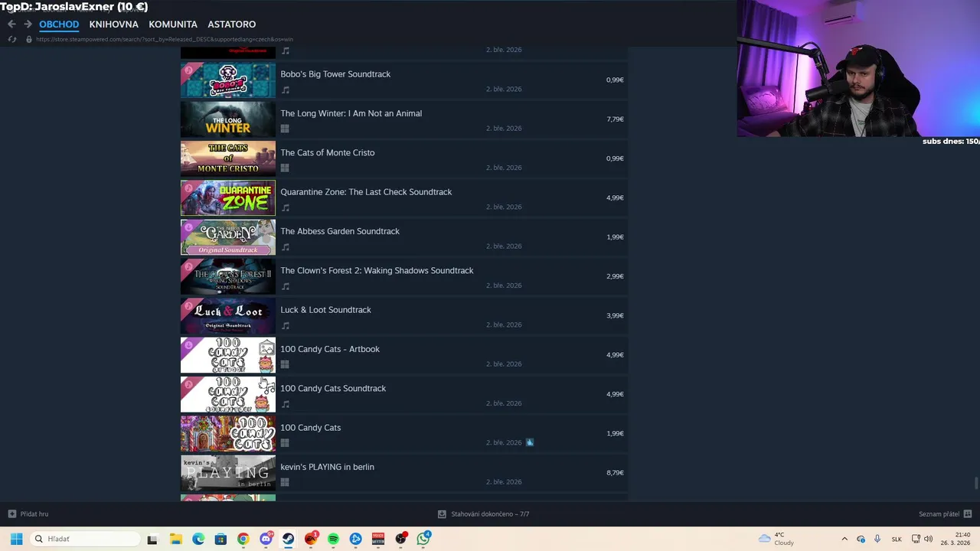Click the Luck & Loot thumbnail
Image resolution: width=980 pixels, height=551 pixels.
click(228, 316)
